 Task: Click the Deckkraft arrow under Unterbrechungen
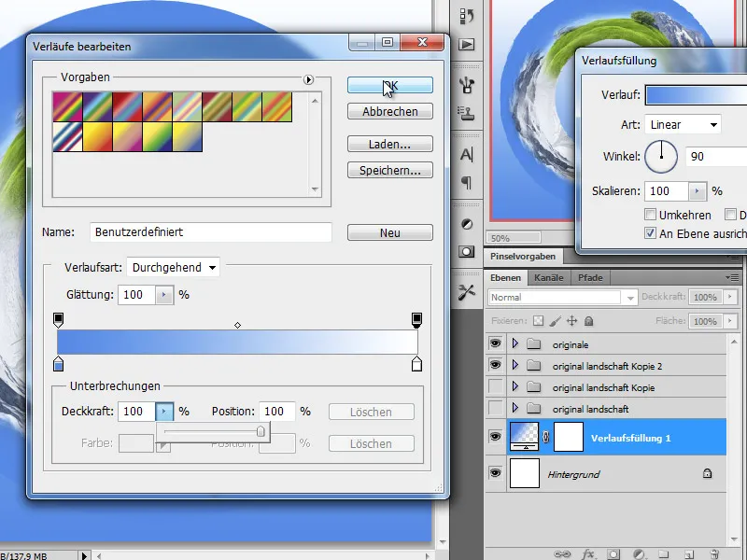coord(164,411)
